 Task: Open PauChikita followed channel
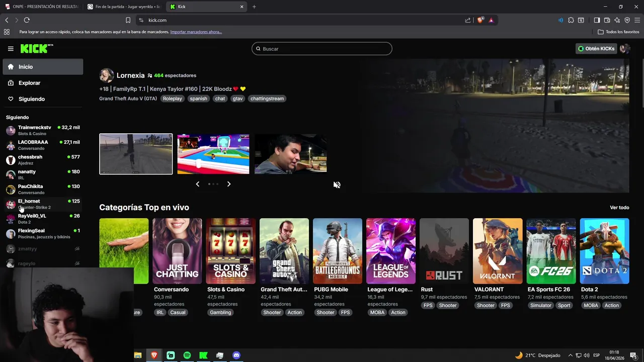[x=43, y=189]
